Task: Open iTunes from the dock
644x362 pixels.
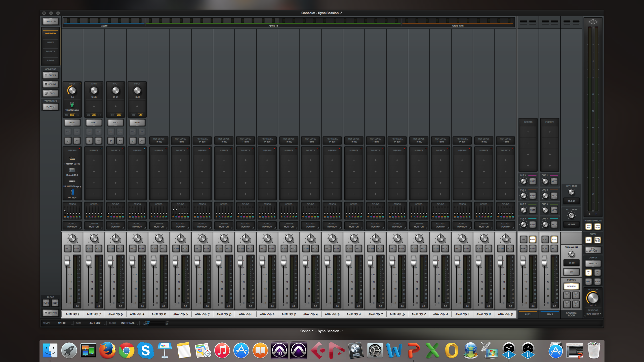Action: coord(222,350)
